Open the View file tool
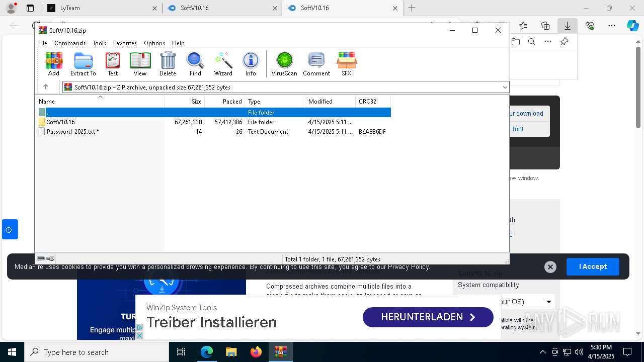This screenshot has height=362, width=644. [x=140, y=64]
